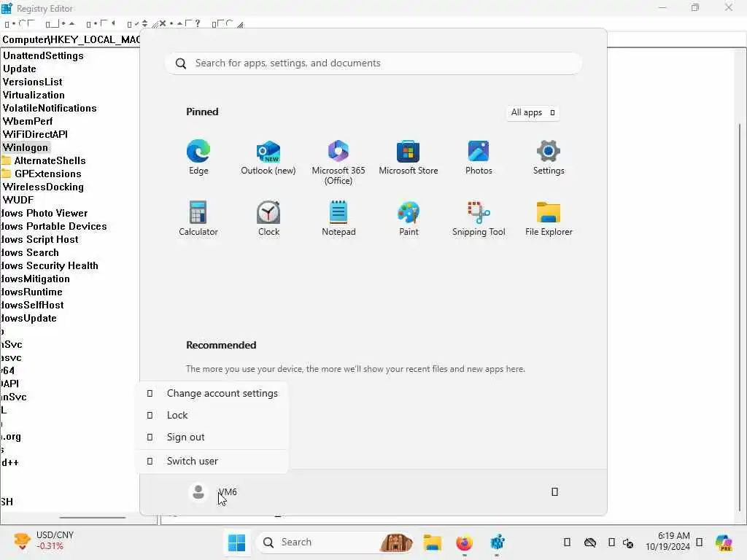747x560 pixels.
Task: Select the VersionsList registry key
Action: [32, 82]
